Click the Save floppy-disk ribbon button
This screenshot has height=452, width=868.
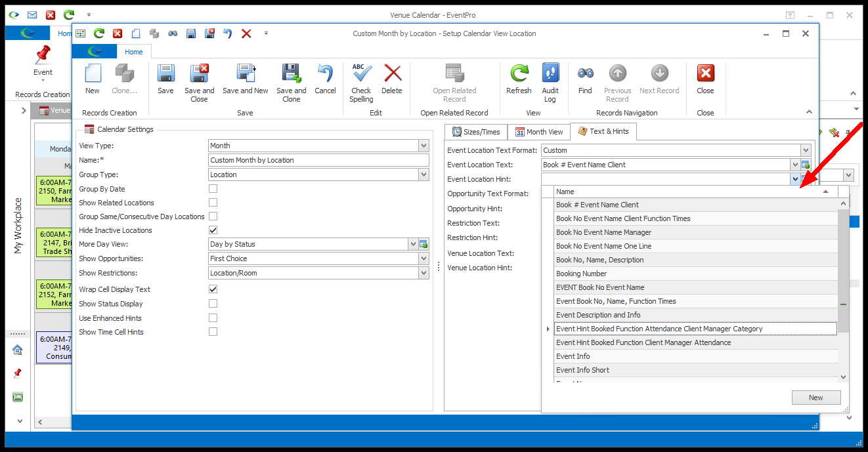[x=165, y=79]
